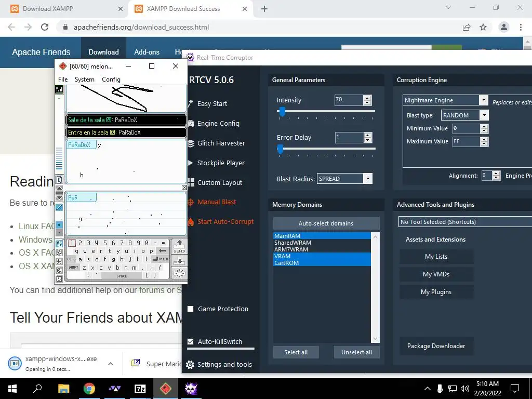Deselect MainRAM in Memory Domains list

coord(322,236)
